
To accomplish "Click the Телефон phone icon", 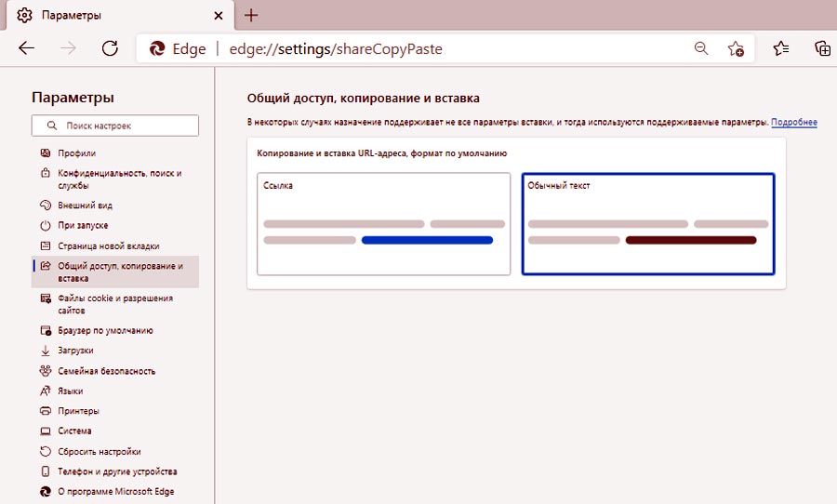I will click(x=46, y=471).
